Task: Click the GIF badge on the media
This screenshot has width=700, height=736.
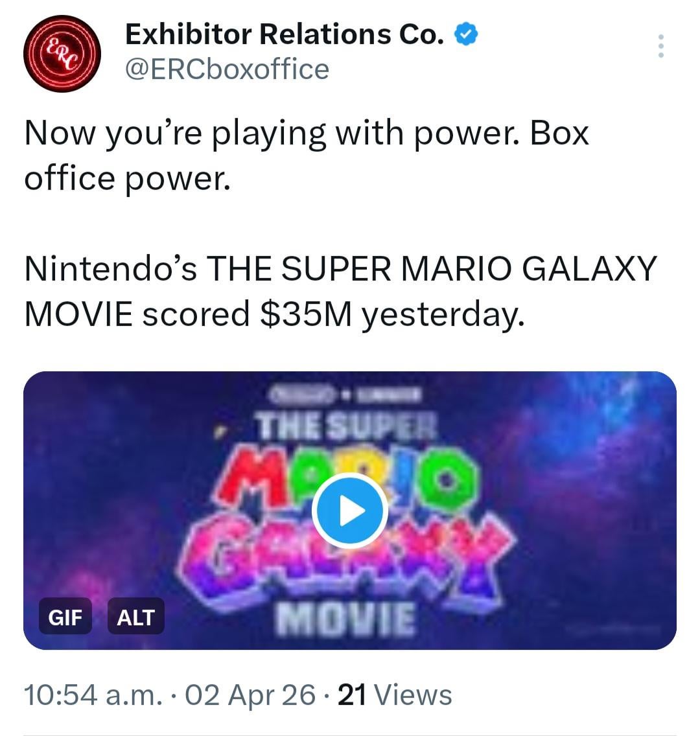Action: (65, 617)
